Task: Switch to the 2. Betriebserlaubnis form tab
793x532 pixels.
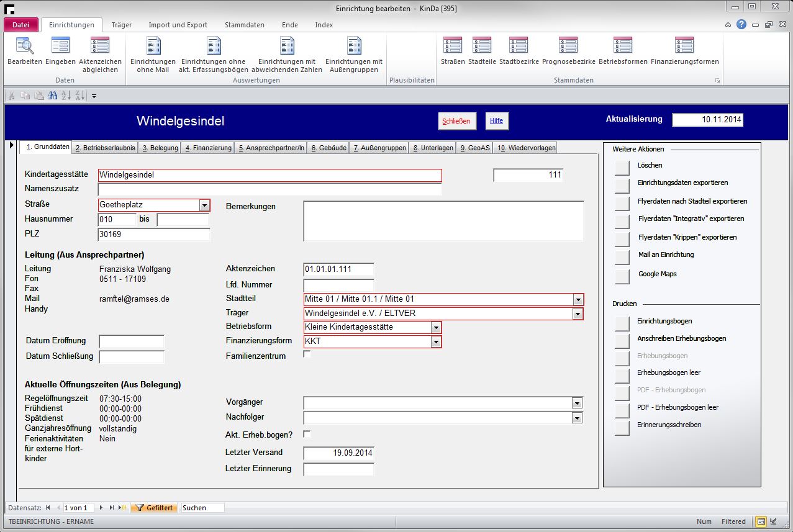Action: click(x=104, y=148)
